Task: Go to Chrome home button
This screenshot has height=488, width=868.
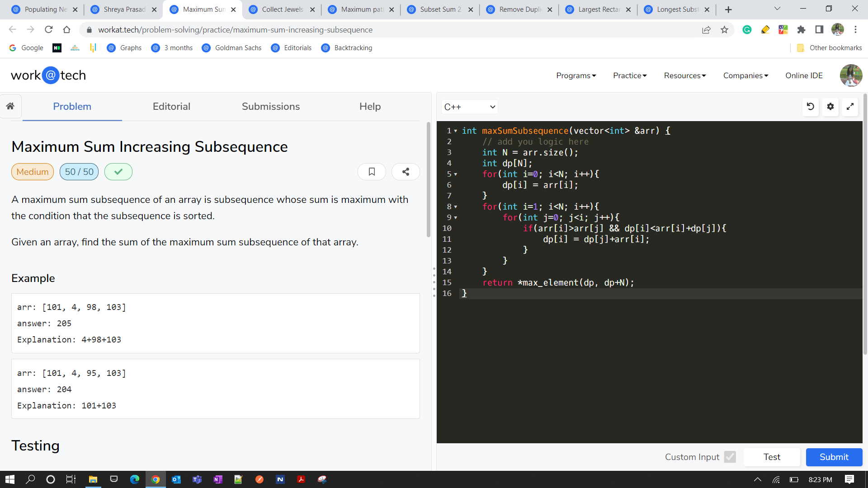Action: pyautogui.click(x=67, y=30)
